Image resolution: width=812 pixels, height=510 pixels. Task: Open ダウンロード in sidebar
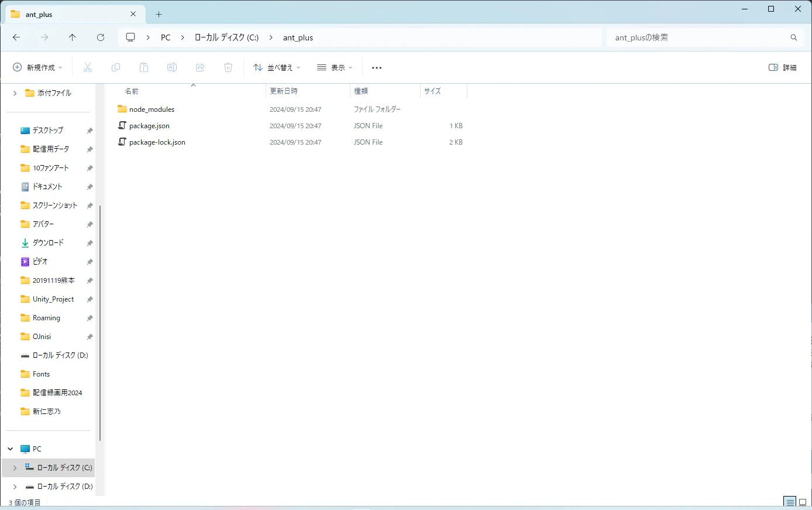tap(49, 243)
